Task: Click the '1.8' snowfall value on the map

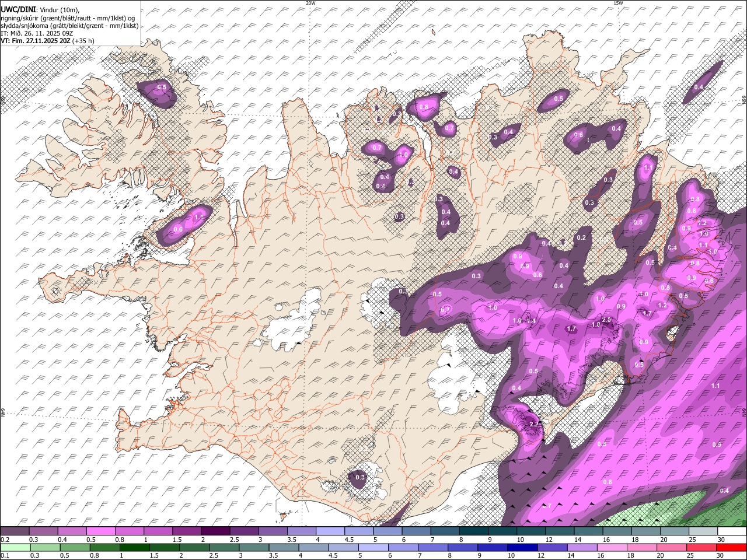Action: [x=596, y=325]
